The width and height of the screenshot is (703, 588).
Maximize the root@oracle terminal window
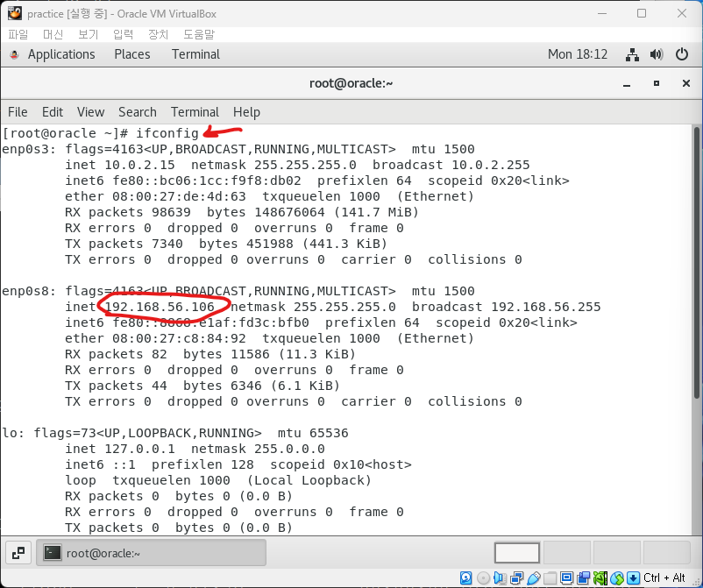[657, 83]
